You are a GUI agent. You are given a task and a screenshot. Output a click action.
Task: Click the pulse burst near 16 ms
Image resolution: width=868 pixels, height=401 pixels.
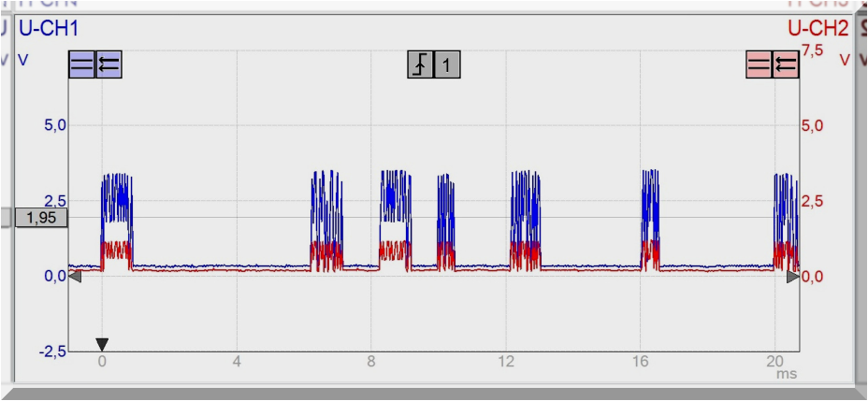pyautogui.click(x=650, y=220)
